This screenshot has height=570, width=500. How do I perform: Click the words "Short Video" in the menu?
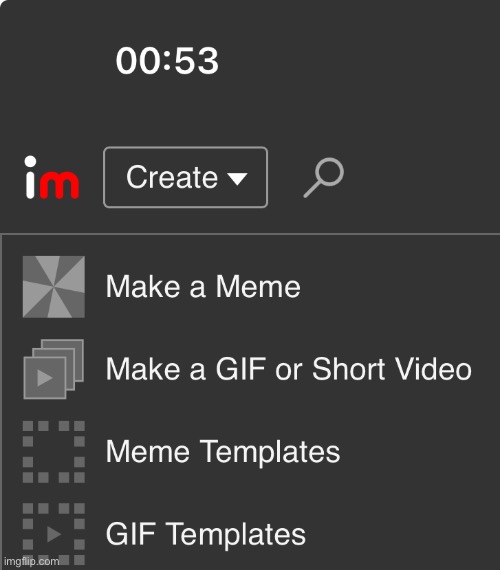(x=392, y=369)
